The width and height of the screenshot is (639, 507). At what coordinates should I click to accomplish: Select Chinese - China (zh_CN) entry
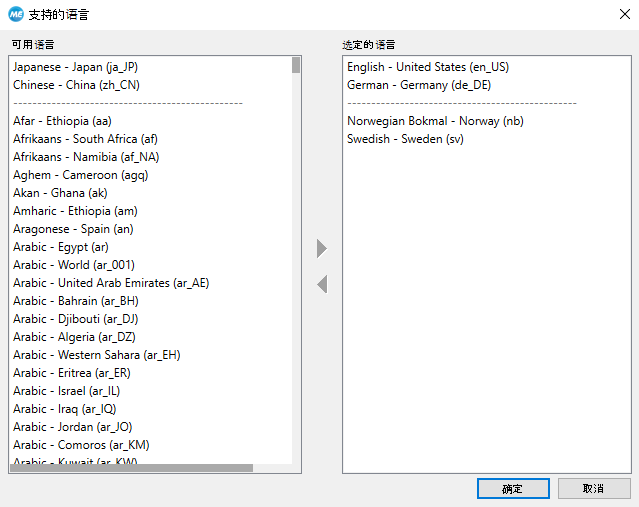tap(76, 85)
